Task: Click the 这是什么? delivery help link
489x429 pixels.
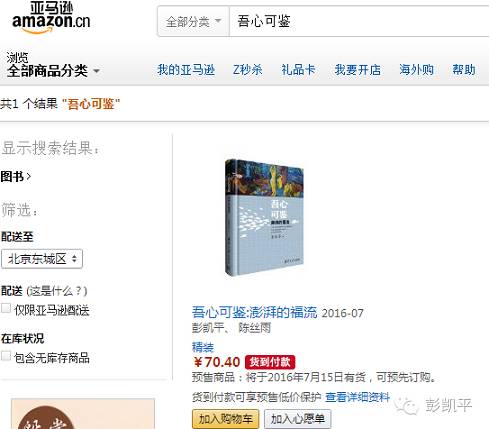Action: [x=57, y=291]
